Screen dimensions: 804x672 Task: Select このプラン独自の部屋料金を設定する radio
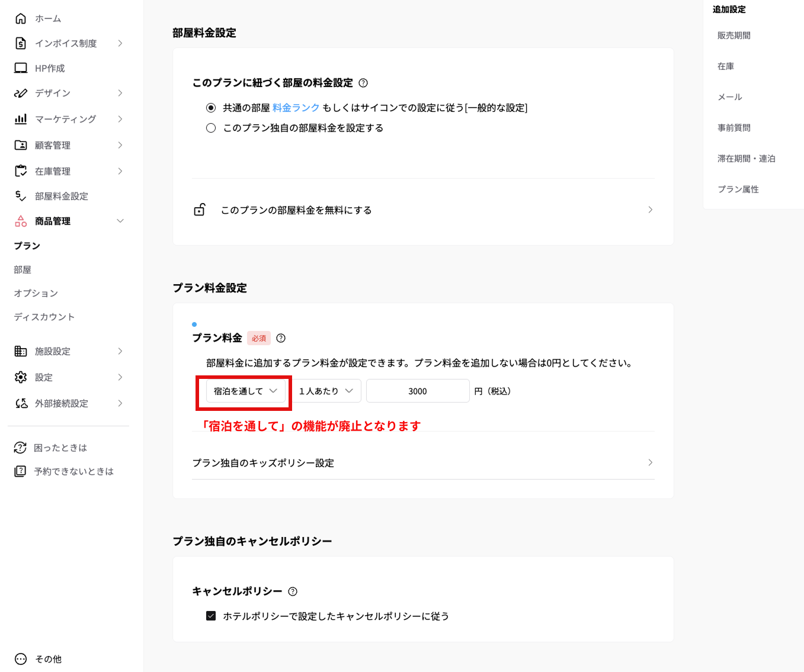click(211, 128)
